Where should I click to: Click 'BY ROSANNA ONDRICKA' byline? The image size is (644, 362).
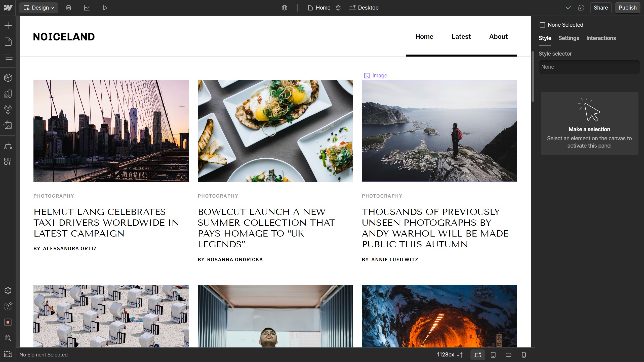[230, 260]
